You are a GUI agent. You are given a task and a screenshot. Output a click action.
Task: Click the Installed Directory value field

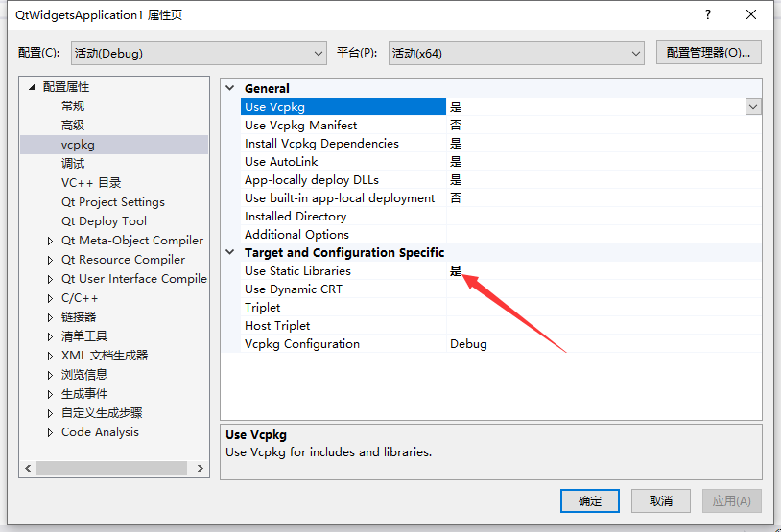pos(603,217)
